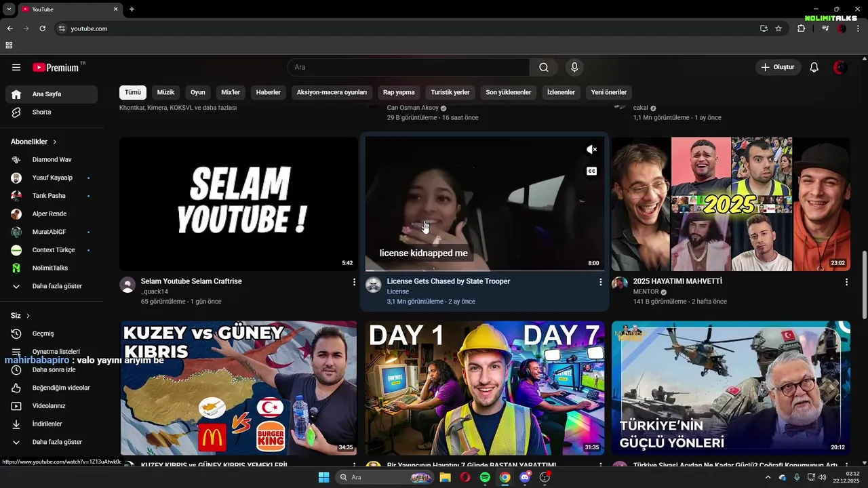The width and height of the screenshot is (868, 488).
Task: Click the Oluştur create button
Action: click(x=778, y=67)
